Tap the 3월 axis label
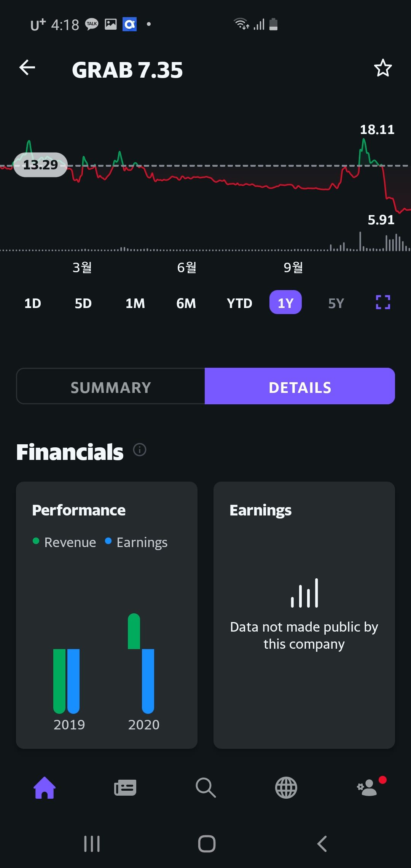This screenshot has width=411, height=868. (x=82, y=267)
